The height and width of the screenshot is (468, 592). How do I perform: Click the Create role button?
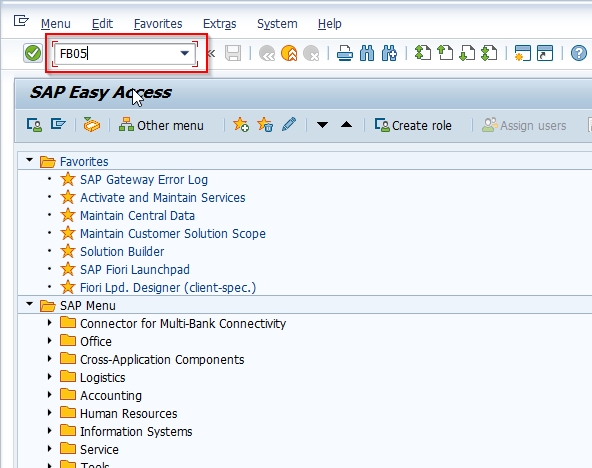pos(413,125)
